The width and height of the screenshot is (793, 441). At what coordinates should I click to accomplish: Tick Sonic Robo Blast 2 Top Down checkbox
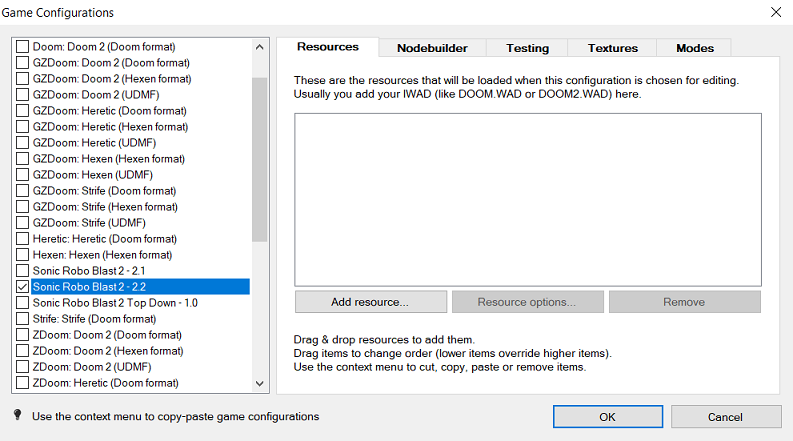(x=22, y=303)
